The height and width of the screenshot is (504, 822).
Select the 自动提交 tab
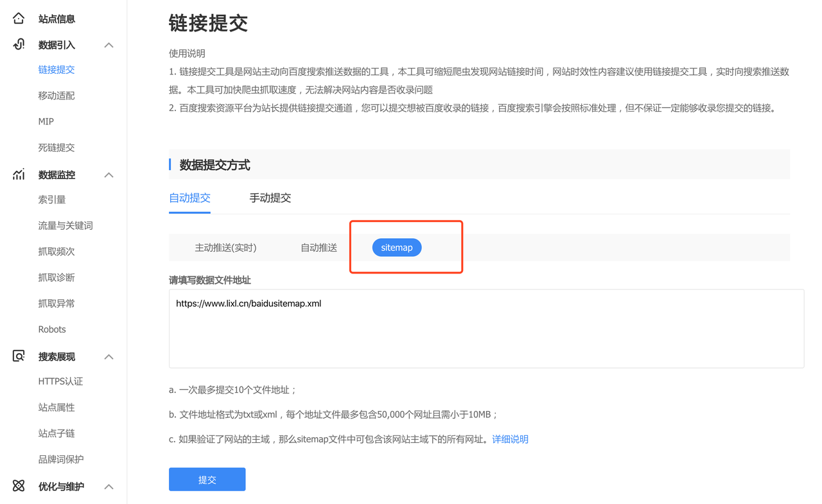pos(189,198)
